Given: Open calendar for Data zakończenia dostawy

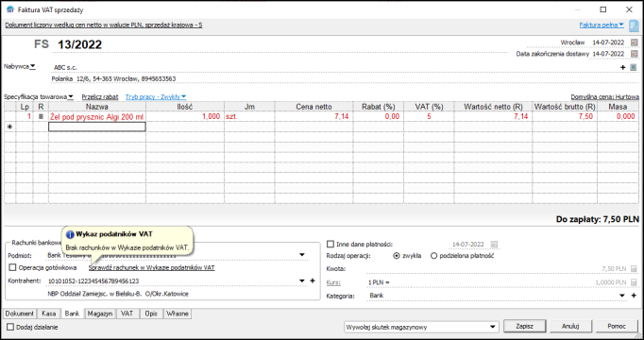Looking at the screenshot, I should (x=635, y=54).
